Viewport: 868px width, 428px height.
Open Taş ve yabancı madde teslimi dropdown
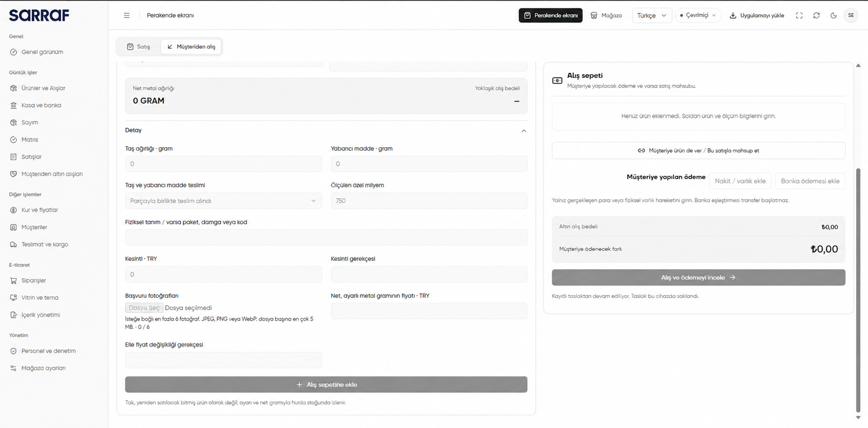(223, 201)
